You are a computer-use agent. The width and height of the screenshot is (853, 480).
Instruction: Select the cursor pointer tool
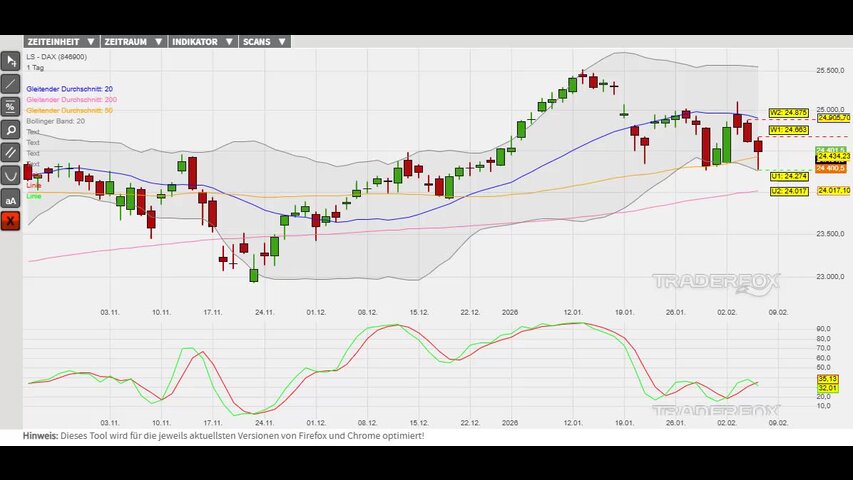10,62
